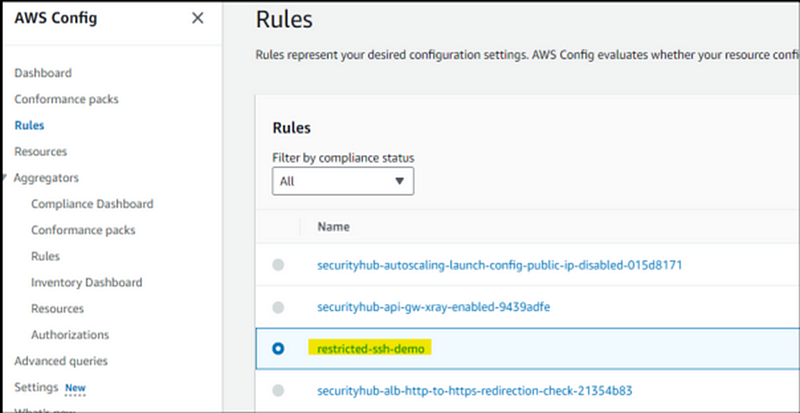Open securityhub-alb-http-to-https-redirection-check-21354b83 rule
800x413 pixels.
[474, 391]
